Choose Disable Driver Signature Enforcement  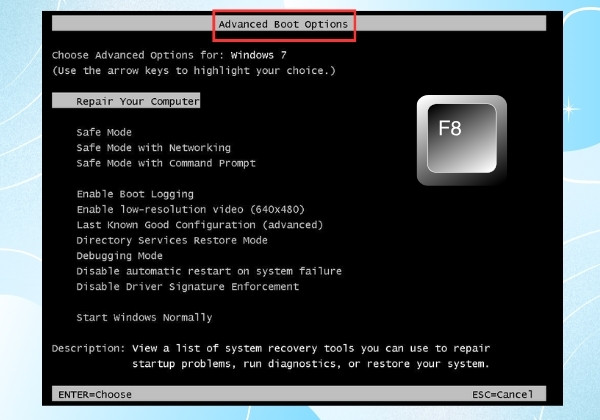(188, 287)
